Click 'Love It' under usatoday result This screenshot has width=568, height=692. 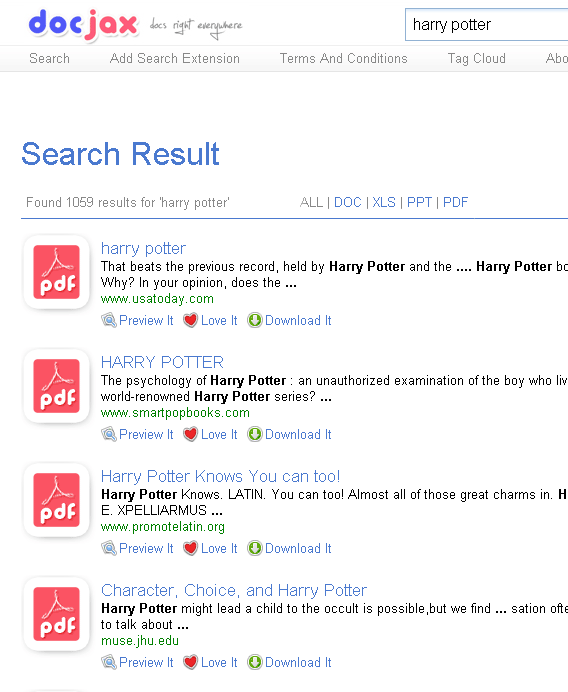(219, 320)
